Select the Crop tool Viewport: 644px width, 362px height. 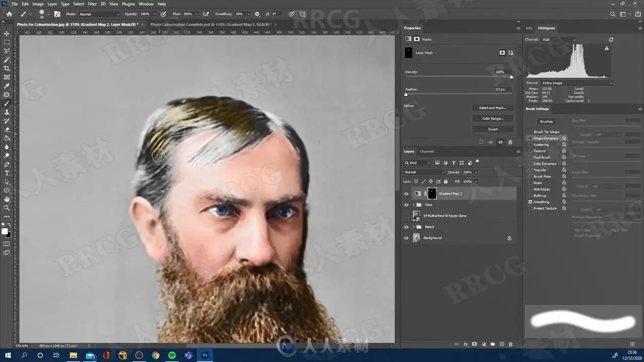pyautogui.click(x=7, y=68)
